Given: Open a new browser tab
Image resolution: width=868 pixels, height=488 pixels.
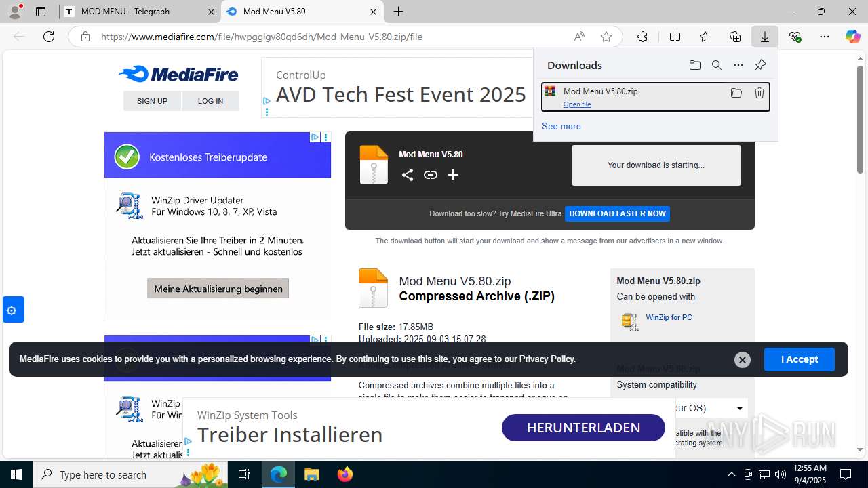Looking at the screenshot, I should (399, 12).
